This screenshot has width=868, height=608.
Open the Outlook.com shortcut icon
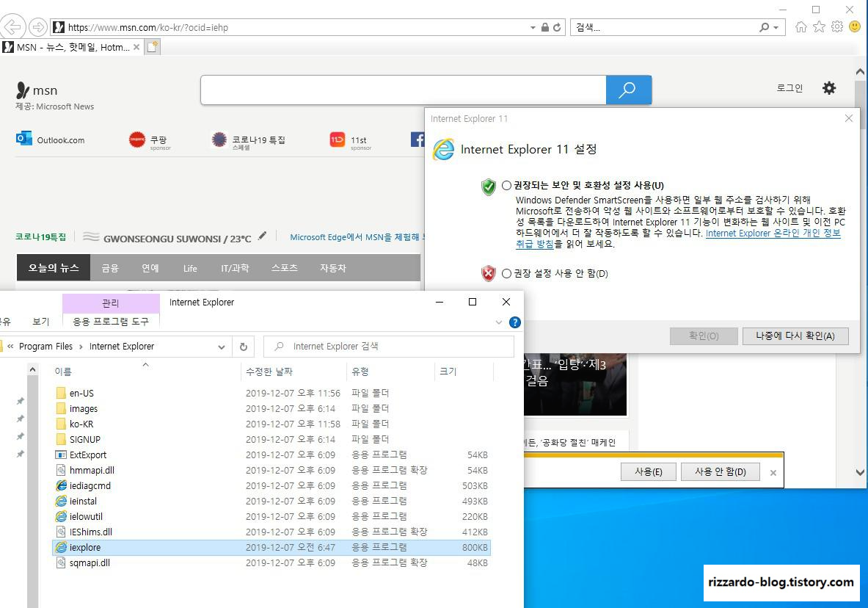click(23, 139)
